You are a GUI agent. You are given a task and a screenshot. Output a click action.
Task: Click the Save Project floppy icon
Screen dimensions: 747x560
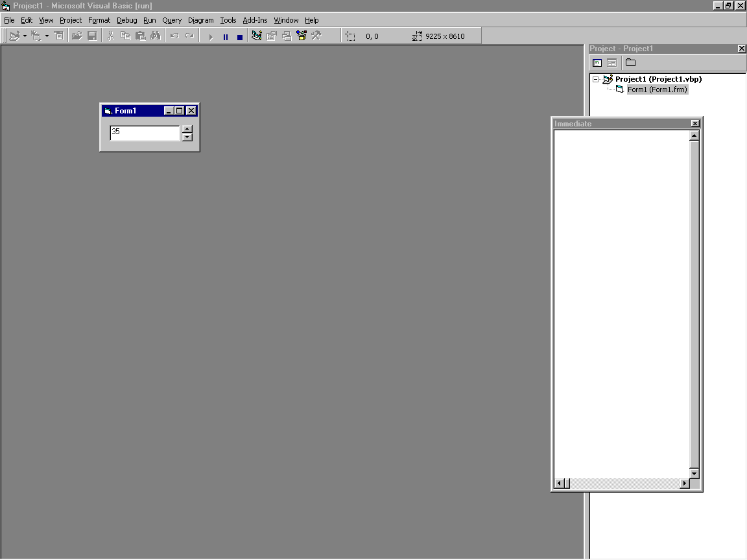coord(93,36)
